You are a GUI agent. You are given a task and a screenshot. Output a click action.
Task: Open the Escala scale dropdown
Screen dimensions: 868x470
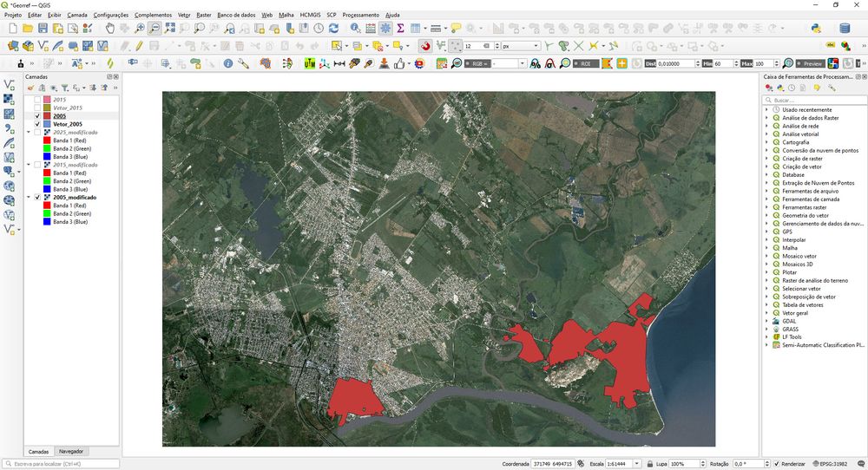(x=636, y=464)
